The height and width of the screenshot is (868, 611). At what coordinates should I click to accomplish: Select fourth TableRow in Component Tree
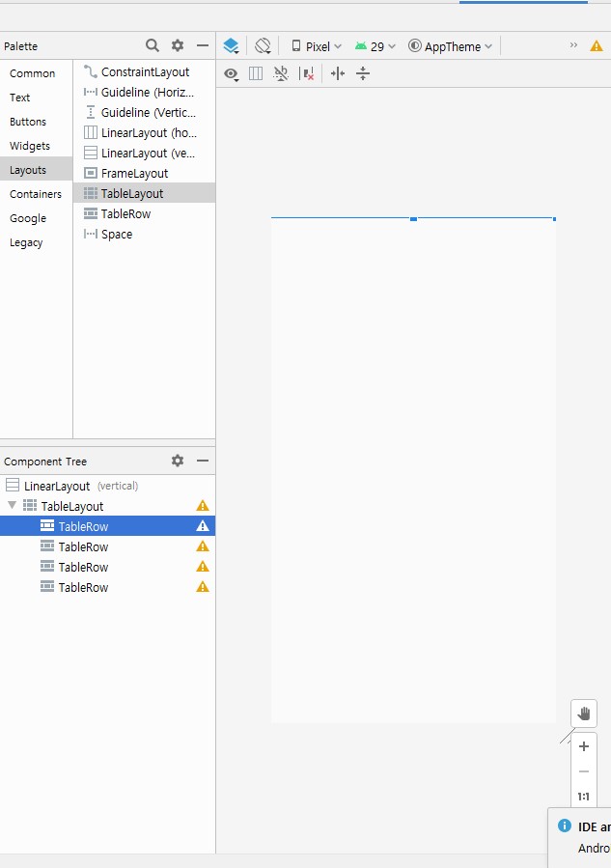click(107, 587)
